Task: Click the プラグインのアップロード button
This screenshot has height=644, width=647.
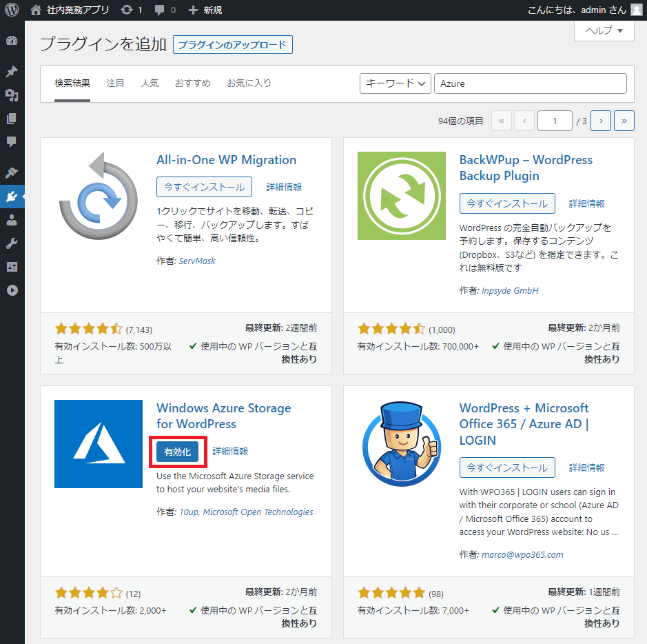Action: point(233,45)
